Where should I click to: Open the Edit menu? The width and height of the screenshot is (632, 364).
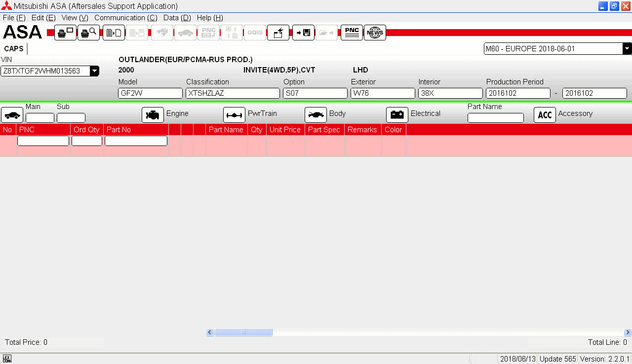pos(43,18)
